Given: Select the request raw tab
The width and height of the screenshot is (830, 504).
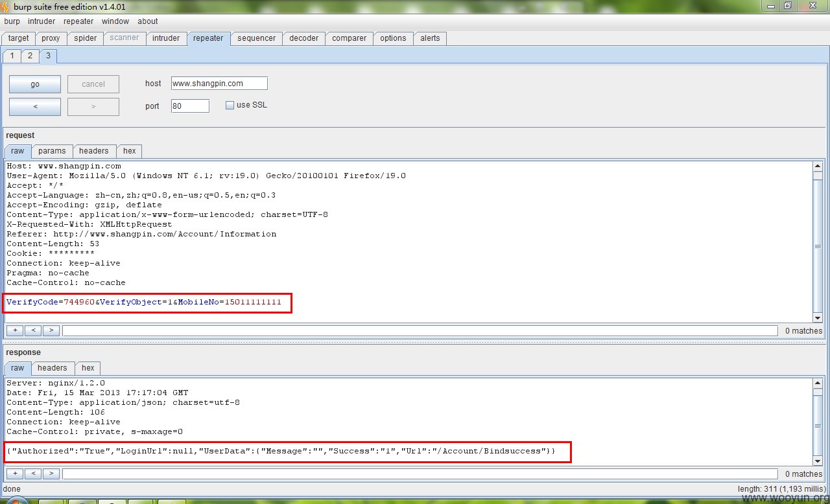Looking at the screenshot, I should [18, 151].
